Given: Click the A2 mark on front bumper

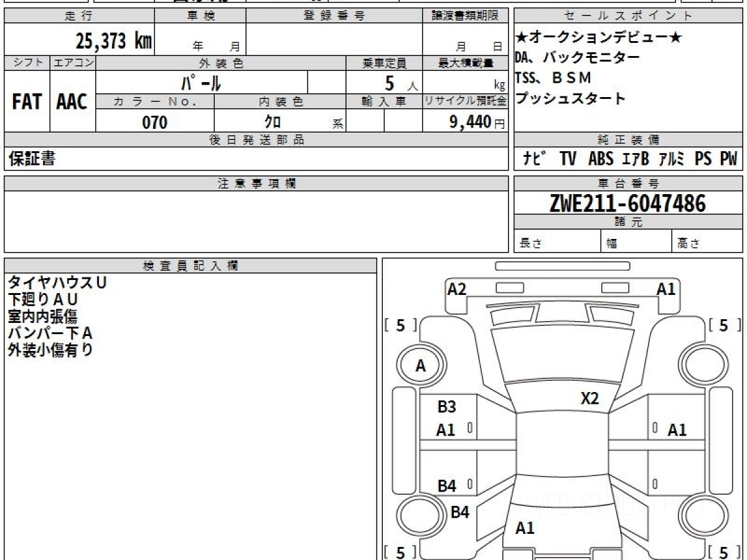Looking at the screenshot, I should [457, 289].
